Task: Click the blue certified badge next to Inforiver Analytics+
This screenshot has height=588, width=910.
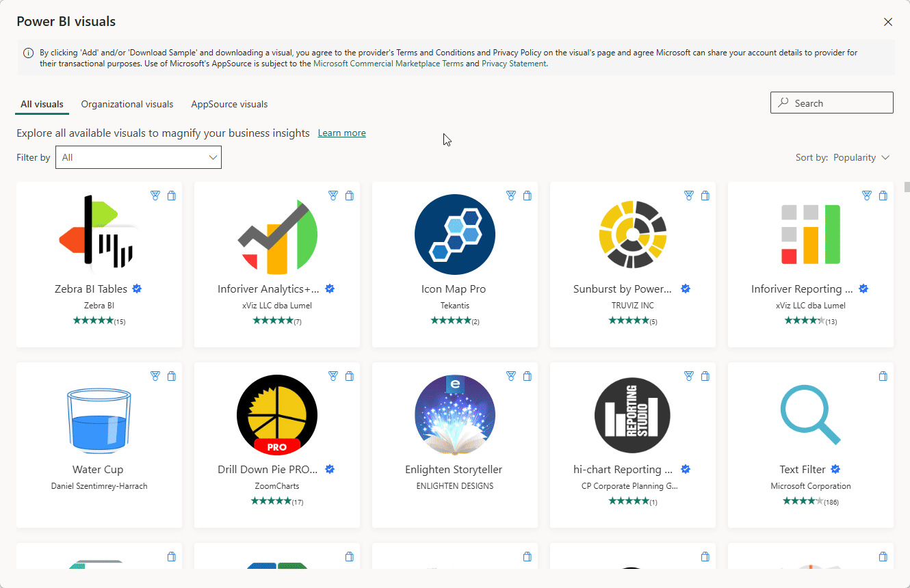Action: [x=330, y=289]
